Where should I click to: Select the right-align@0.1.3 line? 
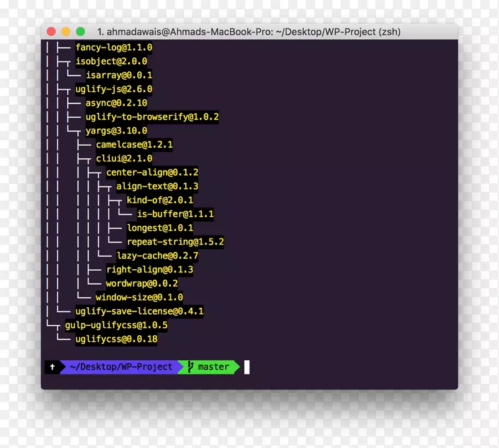pos(150,270)
